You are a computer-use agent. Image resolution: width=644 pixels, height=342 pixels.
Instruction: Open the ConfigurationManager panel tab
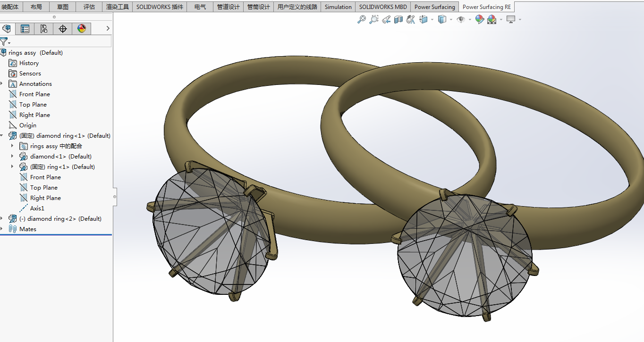point(44,29)
